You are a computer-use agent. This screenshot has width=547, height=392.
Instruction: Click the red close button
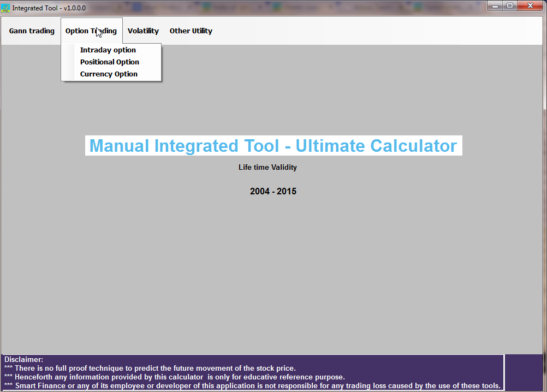coord(530,5)
